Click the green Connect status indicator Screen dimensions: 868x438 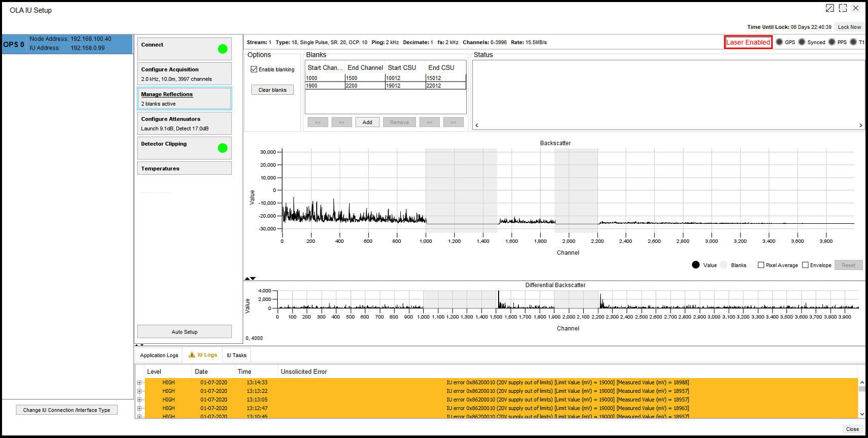click(x=222, y=49)
